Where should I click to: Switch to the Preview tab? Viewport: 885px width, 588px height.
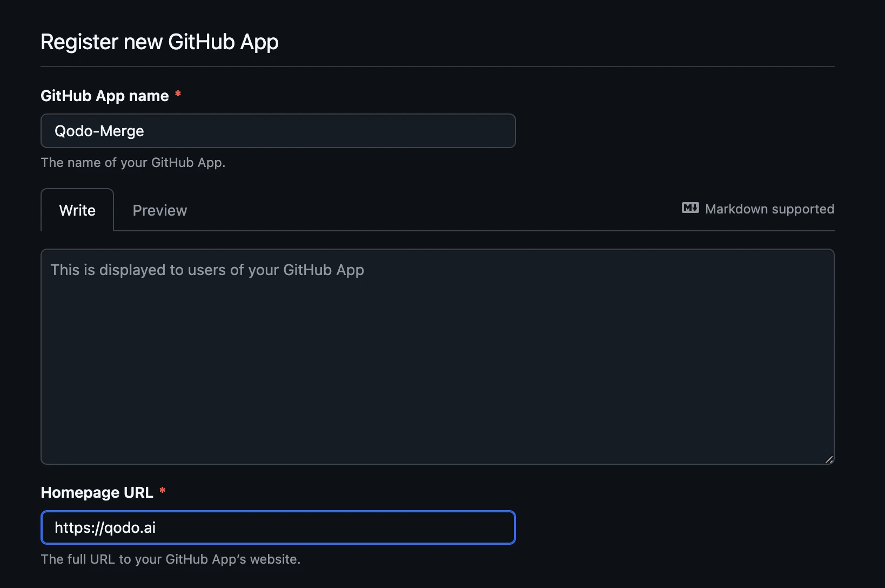(160, 210)
